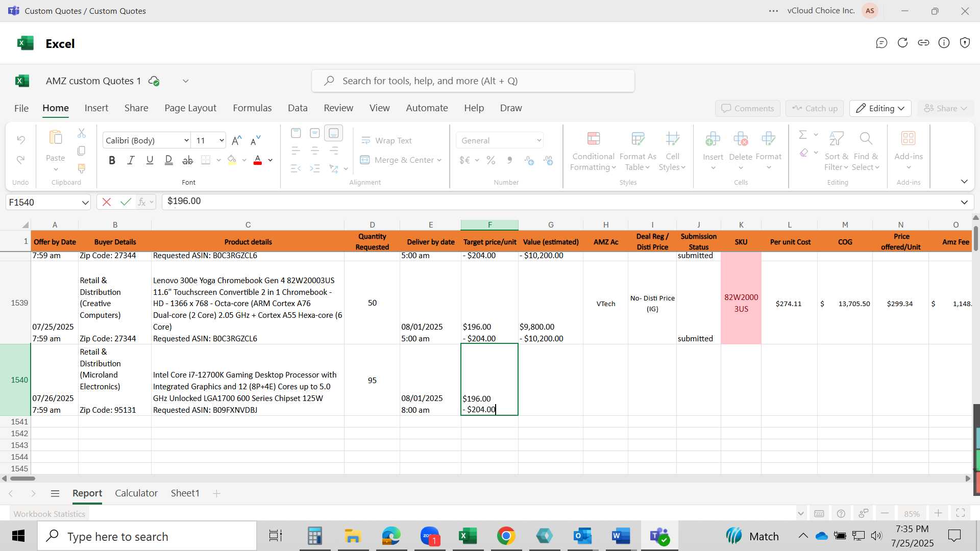Toggle left horizontal alignment
This screenshot has width=980, height=551.
coord(296,151)
